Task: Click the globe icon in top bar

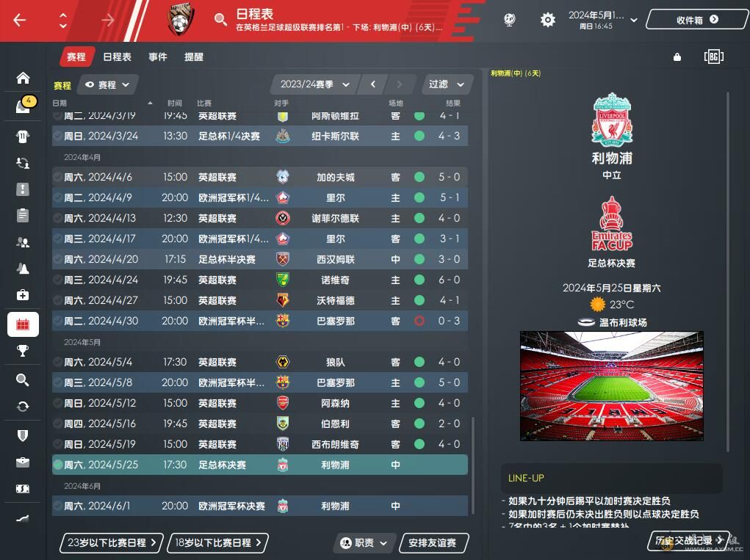Action: pyautogui.click(x=509, y=20)
